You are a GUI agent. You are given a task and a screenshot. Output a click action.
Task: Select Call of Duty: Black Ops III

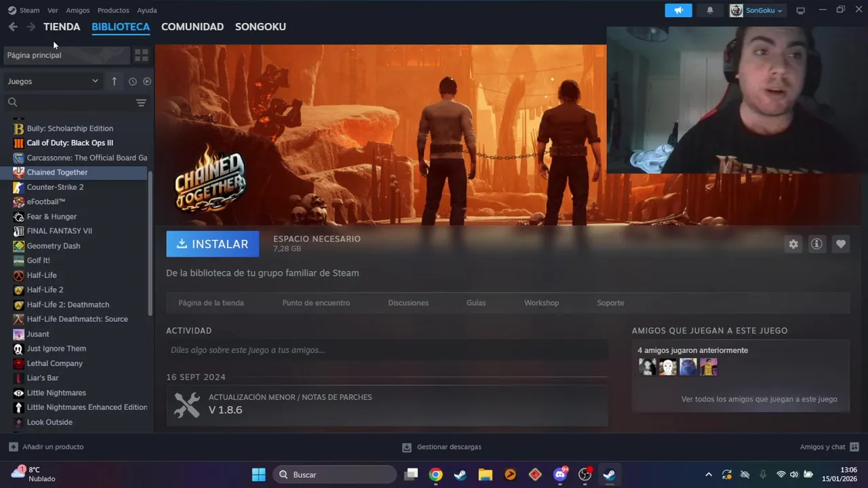tap(75, 143)
